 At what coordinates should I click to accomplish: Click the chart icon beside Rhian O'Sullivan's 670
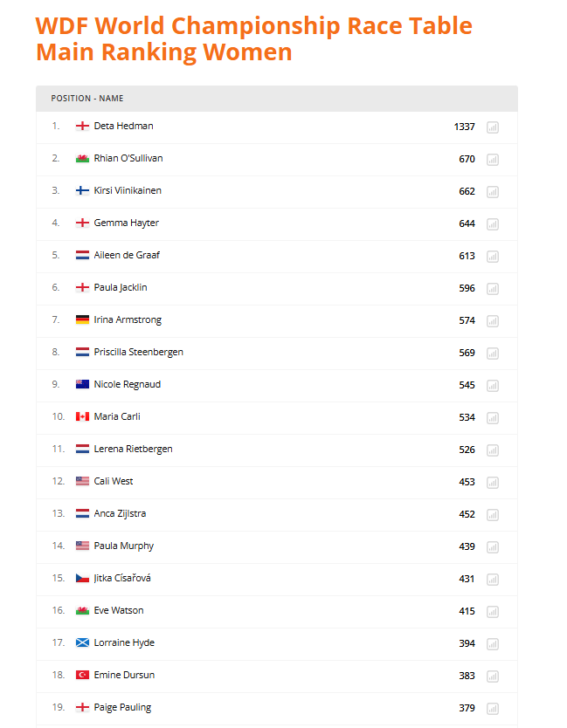coord(492,159)
